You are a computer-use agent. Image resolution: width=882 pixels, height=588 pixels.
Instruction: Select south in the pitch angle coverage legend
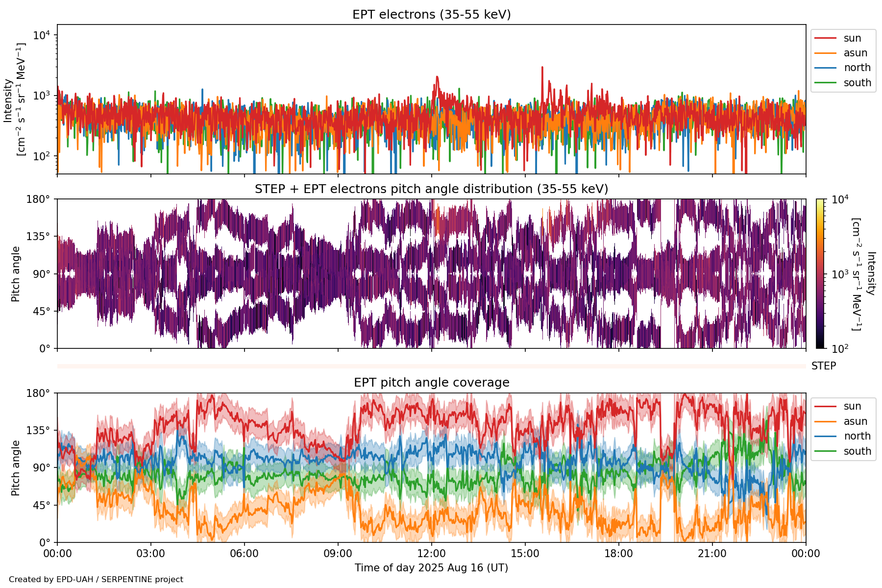(x=857, y=451)
